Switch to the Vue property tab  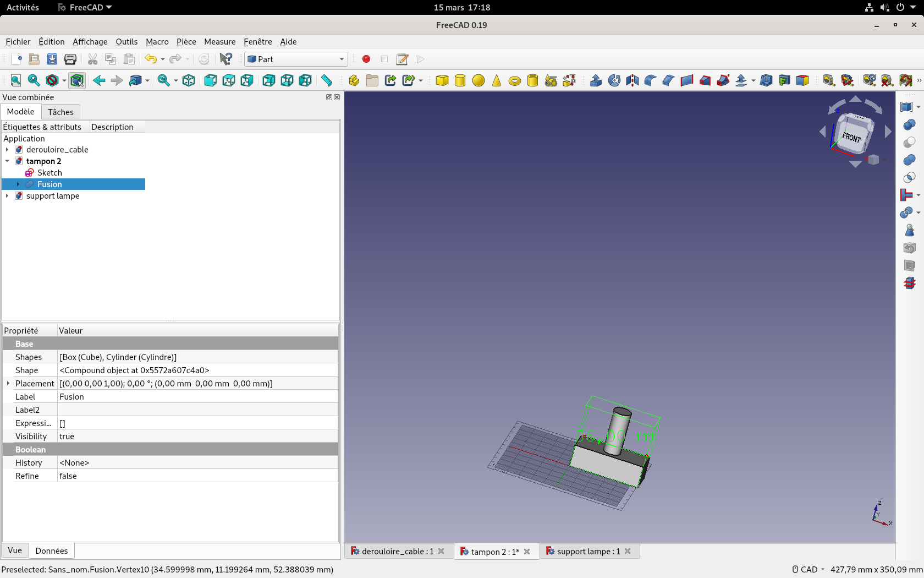15,550
